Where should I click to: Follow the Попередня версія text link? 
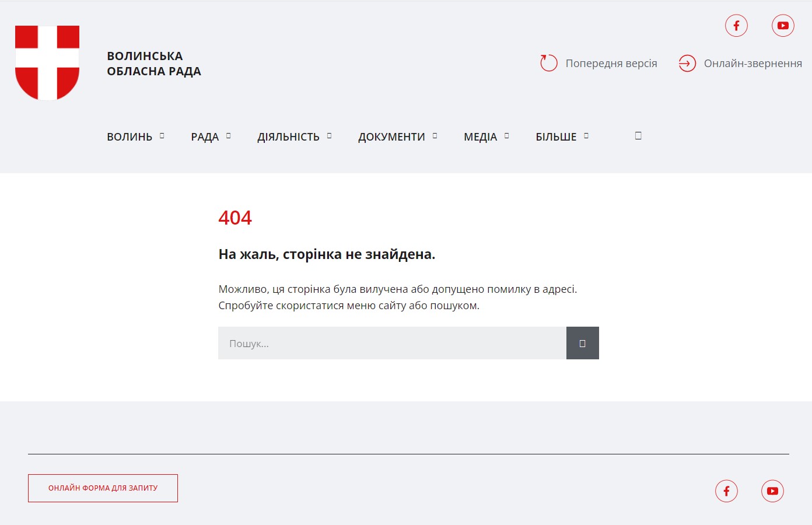(x=611, y=64)
